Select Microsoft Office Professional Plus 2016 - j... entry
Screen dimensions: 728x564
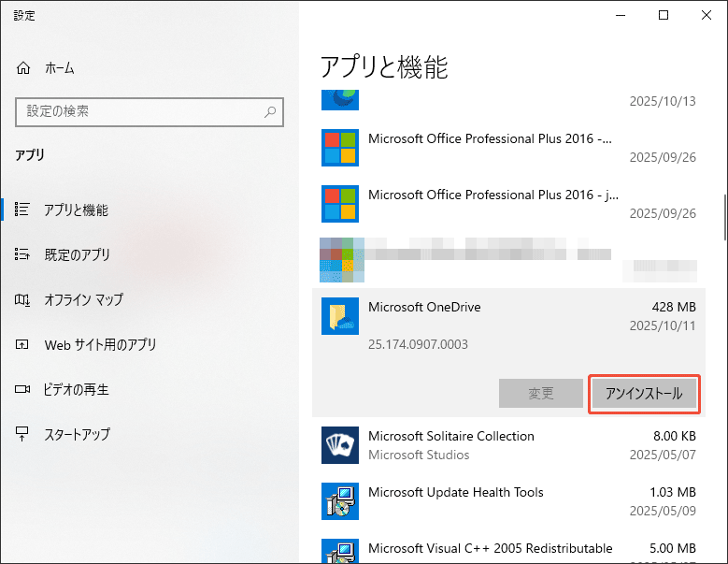[509, 204]
